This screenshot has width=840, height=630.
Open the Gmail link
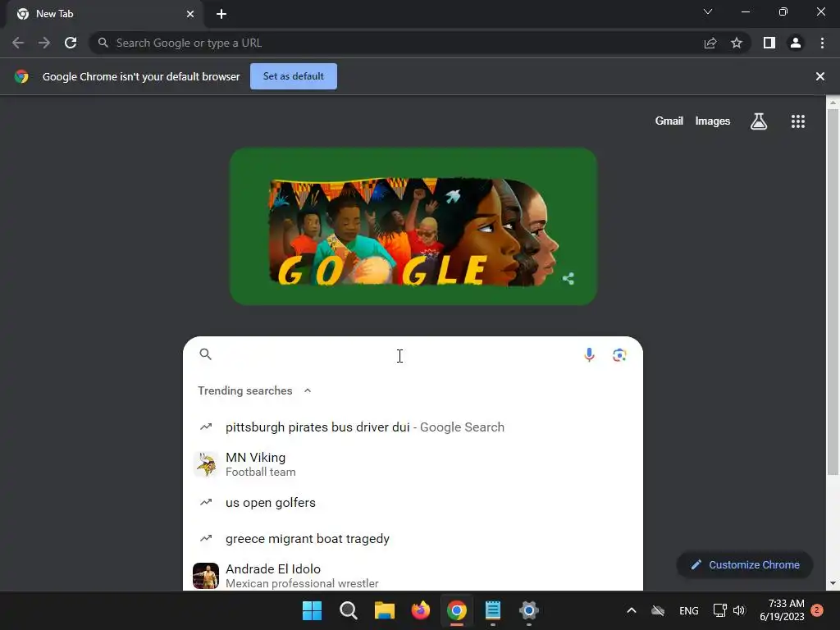[669, 121]
